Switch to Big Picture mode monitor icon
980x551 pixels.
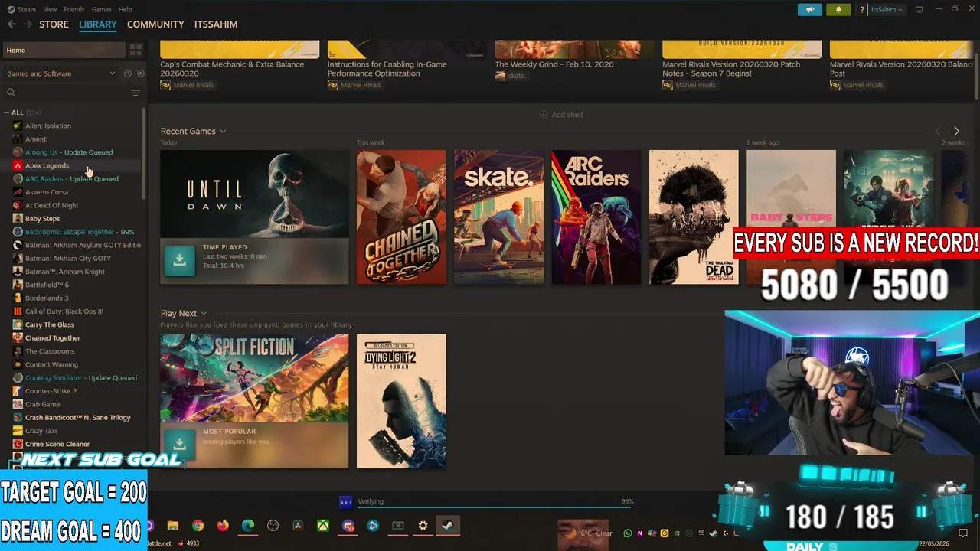(x=919, y=9)
